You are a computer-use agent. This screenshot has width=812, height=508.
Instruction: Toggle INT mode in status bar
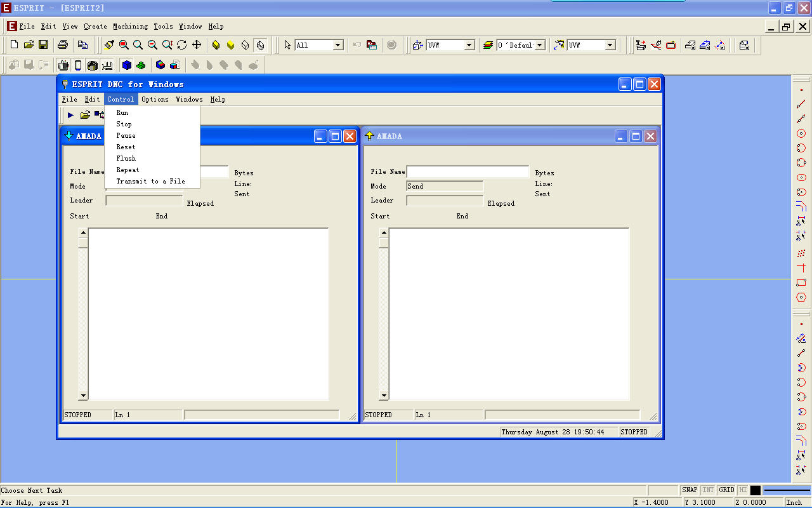tap(709, 490)
